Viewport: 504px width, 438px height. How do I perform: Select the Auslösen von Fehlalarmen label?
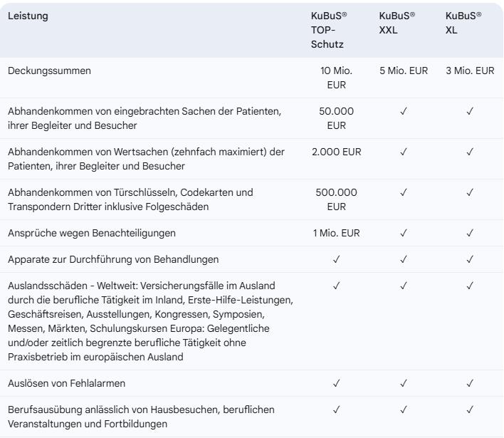coord(66,383)
